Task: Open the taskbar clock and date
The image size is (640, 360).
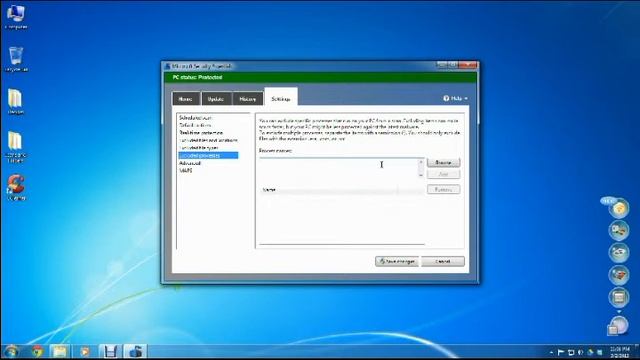Action: (x=620, y=352)
